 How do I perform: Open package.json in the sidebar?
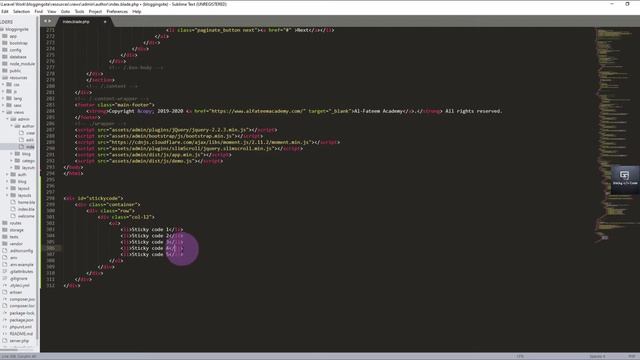pos(22,320)
